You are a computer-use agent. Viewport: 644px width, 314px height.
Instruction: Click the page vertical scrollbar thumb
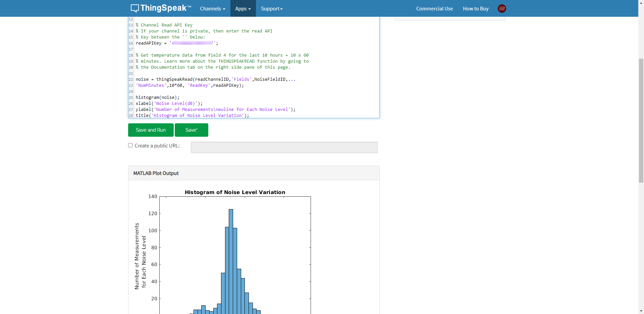tap(641, 121)
